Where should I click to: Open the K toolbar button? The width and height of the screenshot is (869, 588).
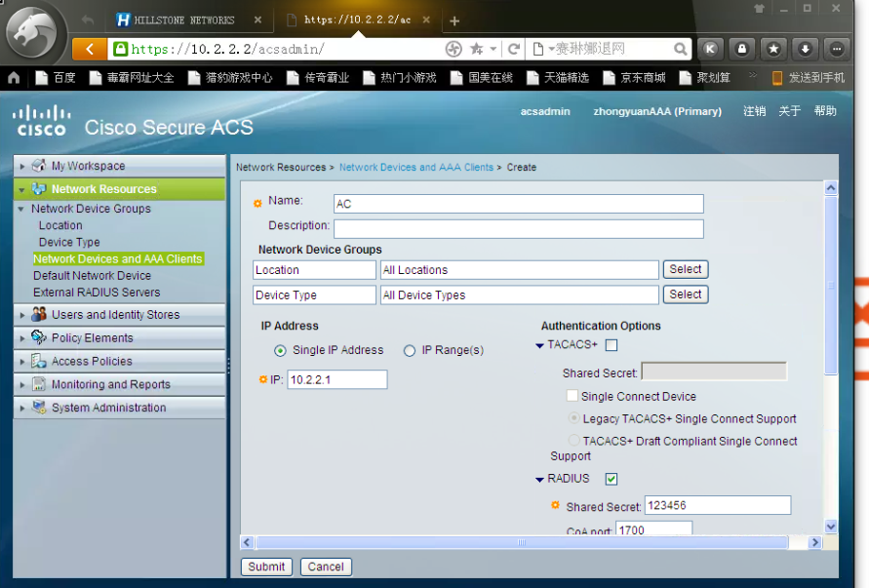click(x=710, y=49)
